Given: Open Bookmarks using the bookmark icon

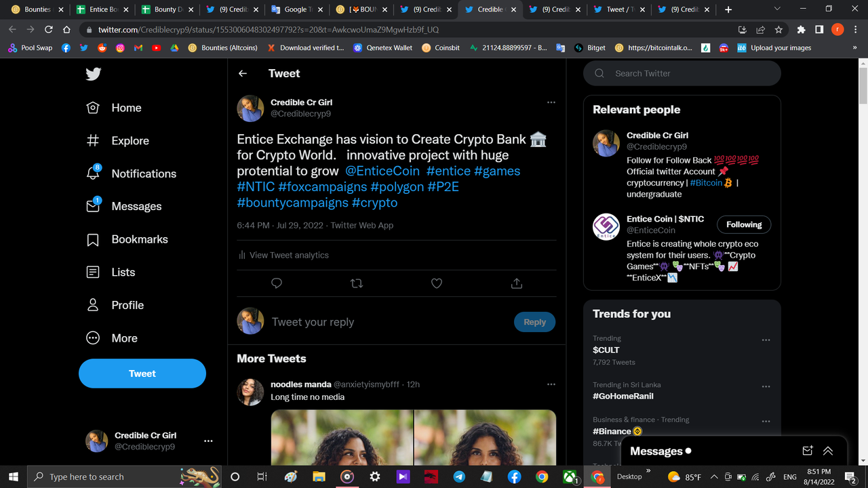Looking at the screenshot, I should pos(92,239).
